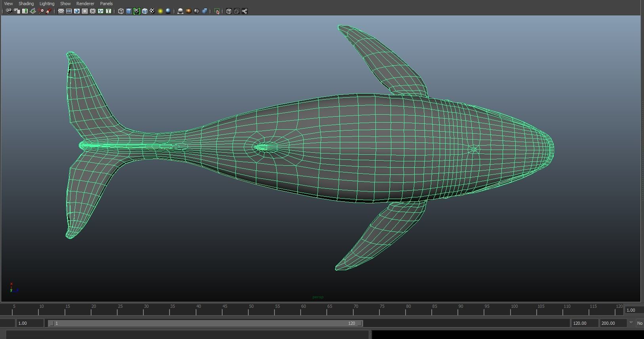Toggle the Resolution Gate blue sphere icon
644x339 pixels.
pyautogui.click(x=77, y=11)
